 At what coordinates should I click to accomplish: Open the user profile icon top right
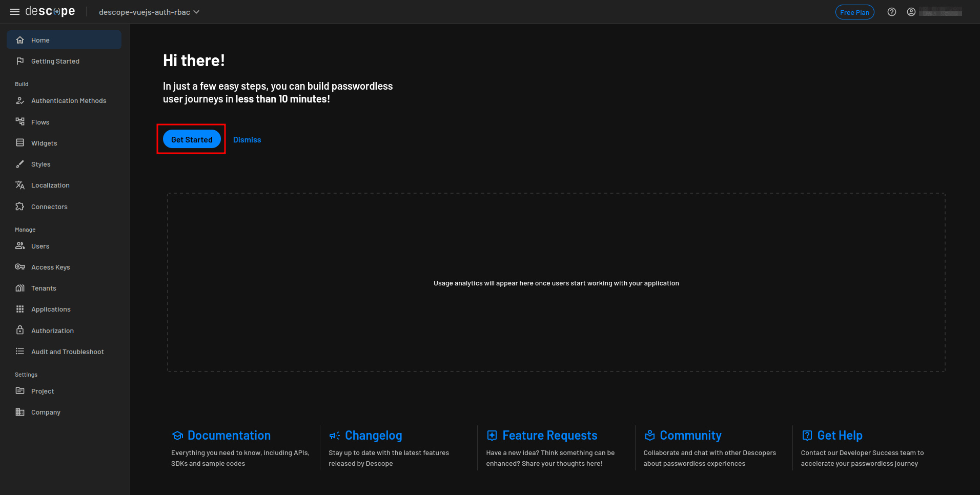911,12
